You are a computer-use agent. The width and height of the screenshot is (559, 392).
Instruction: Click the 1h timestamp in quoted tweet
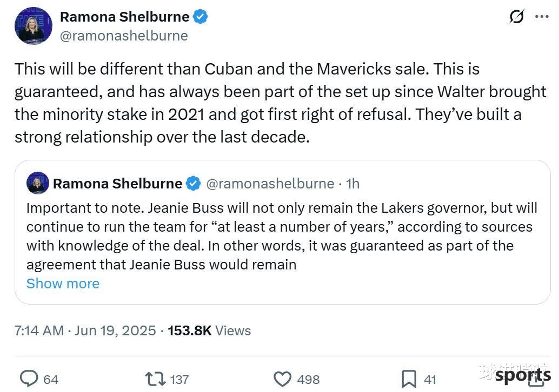(x=352, y=184)
